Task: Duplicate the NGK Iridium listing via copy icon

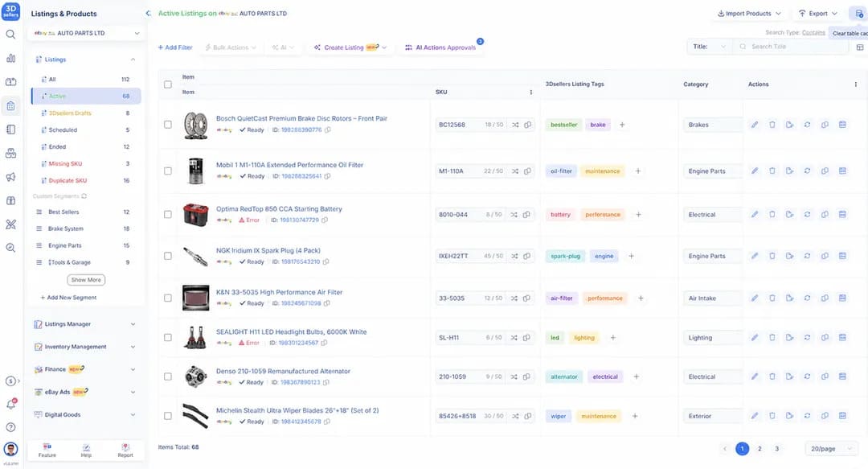Action: [x=825, y=256]
